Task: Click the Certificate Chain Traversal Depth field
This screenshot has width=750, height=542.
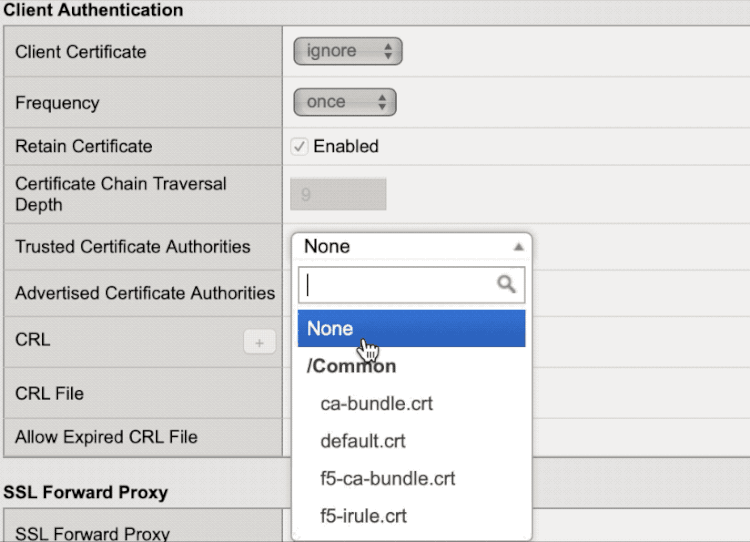Action: pos(338,194)
